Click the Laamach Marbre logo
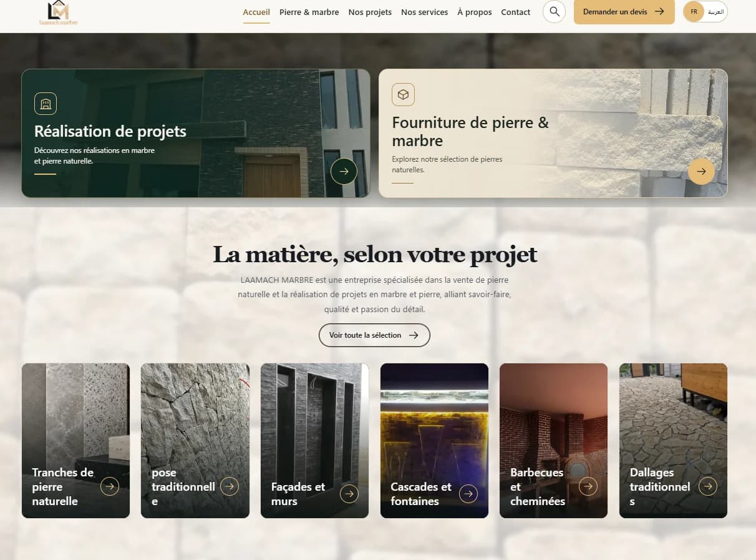Image resolution: width=756 pixels, height=560 pixels. pos(59,13)
